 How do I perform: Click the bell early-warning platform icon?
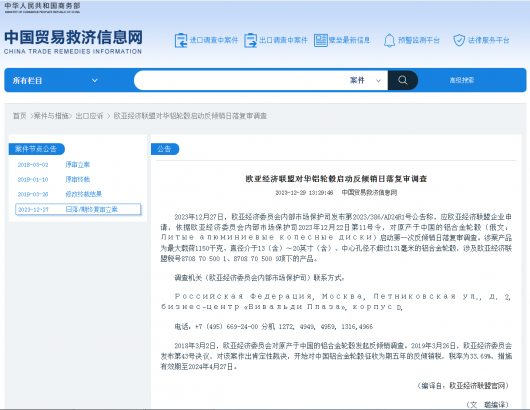[x=389, y=41]
